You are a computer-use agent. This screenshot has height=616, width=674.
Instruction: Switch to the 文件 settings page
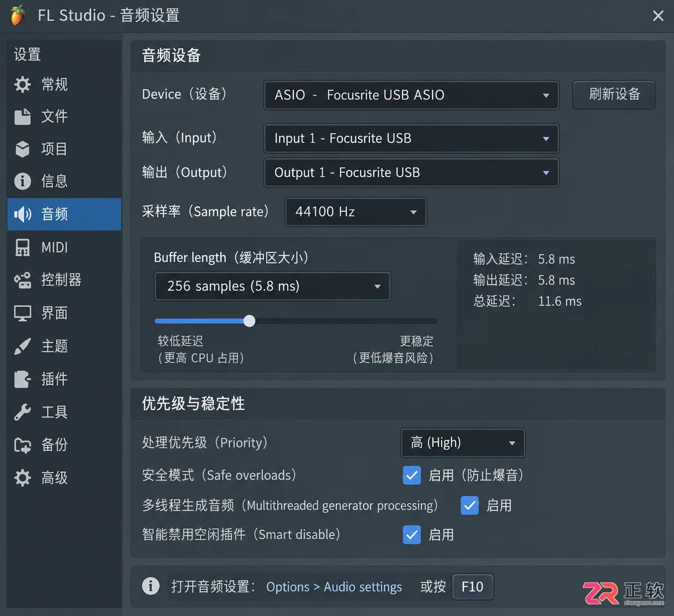[64, 117]
